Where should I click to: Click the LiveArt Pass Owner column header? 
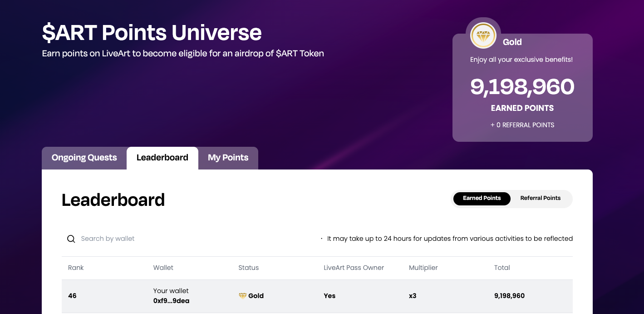[x=354, y=268]
